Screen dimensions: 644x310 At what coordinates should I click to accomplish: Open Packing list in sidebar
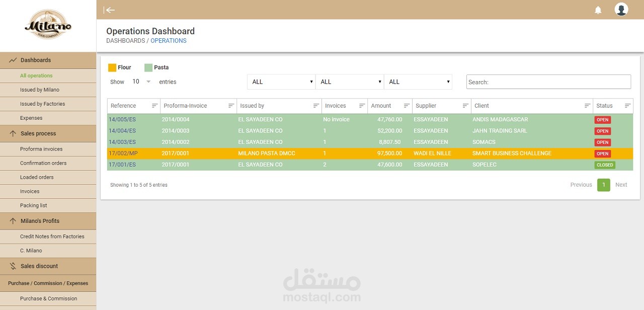tap(48, 206)
